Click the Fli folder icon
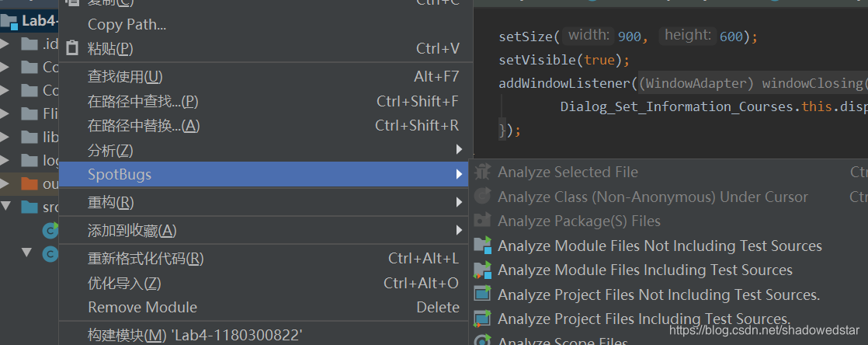 pos(29,113)
